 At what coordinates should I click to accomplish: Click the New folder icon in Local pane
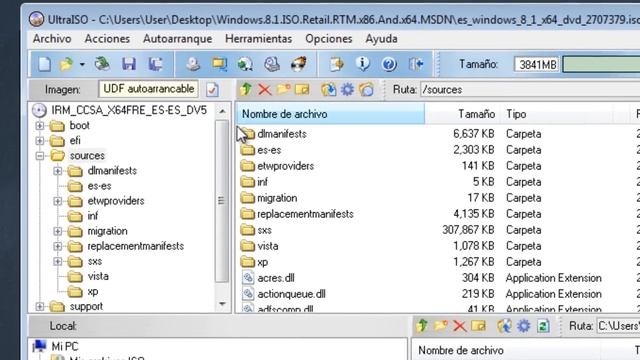tap(441, 326)
